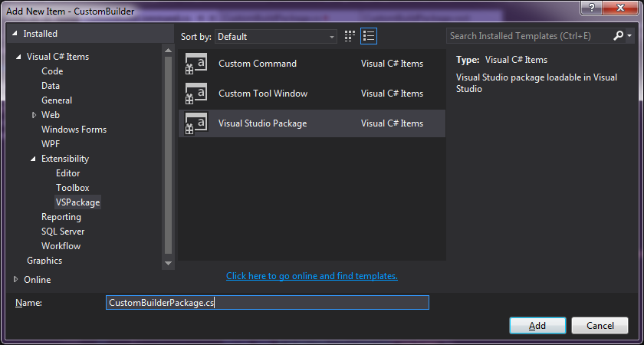This screenshot has width=644, height=345.
Task: Open the Sort by Default dropdown
Action: tap(275, 37)
